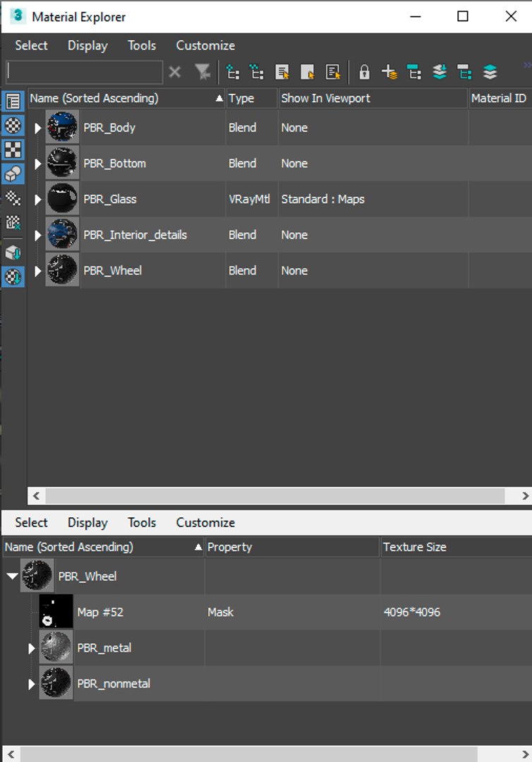Collapse PBR_Wheel in the bottom panel

click(x=12, y=576)
